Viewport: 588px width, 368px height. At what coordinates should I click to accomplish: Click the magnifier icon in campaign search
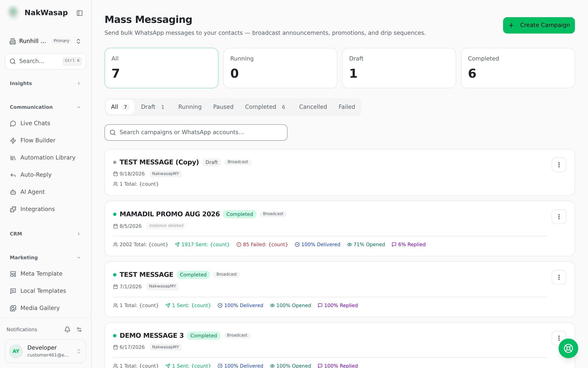112,132
